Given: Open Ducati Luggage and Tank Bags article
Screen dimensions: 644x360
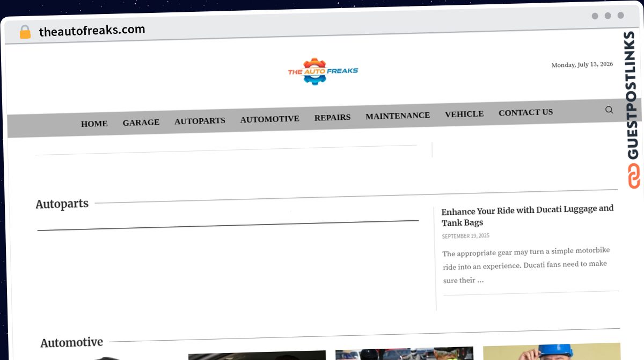Looking at the screenshot, I should coord(528,215).
